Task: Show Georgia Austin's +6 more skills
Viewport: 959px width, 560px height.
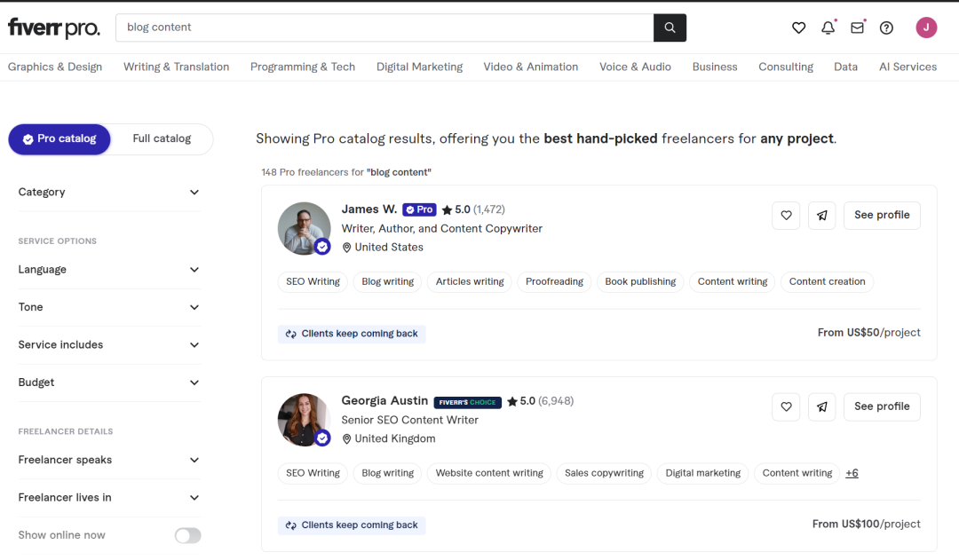Action: click(x=852, y=473)
